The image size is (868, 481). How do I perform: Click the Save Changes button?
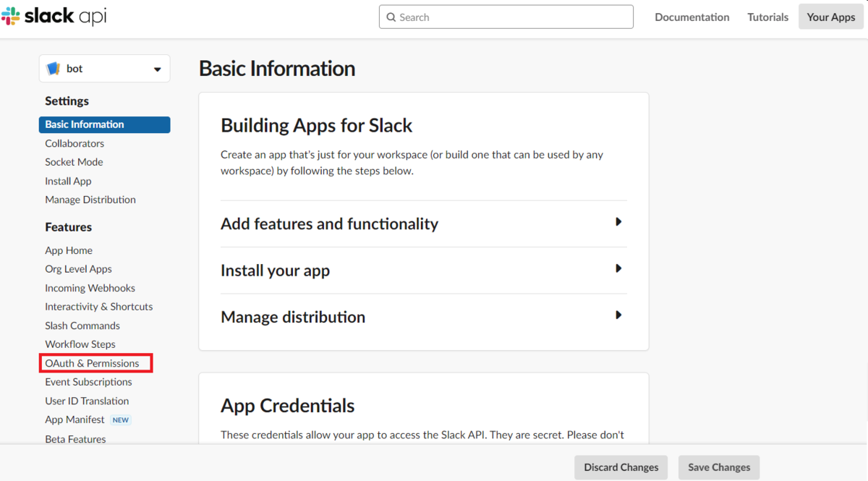tap(718, 467)
